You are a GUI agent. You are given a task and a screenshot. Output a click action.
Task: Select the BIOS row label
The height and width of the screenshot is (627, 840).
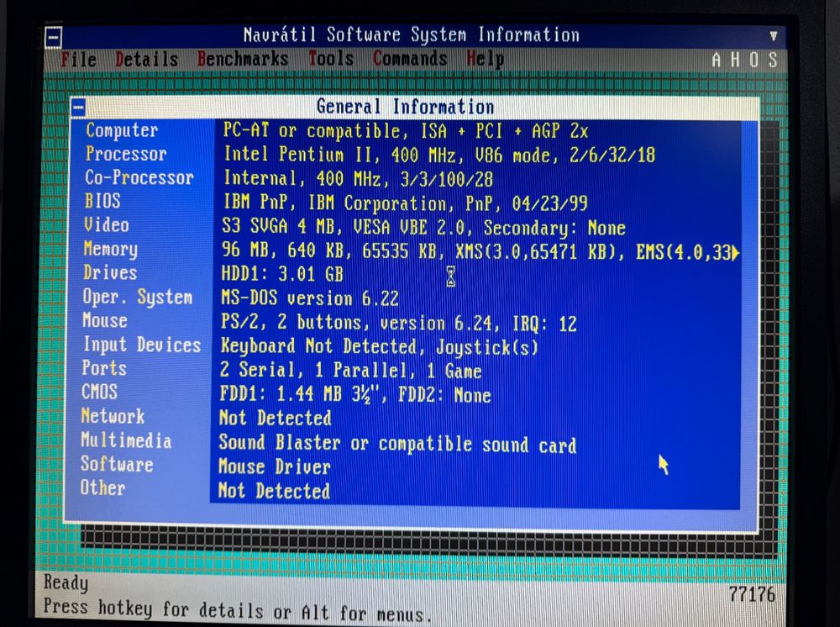(102, 201)
